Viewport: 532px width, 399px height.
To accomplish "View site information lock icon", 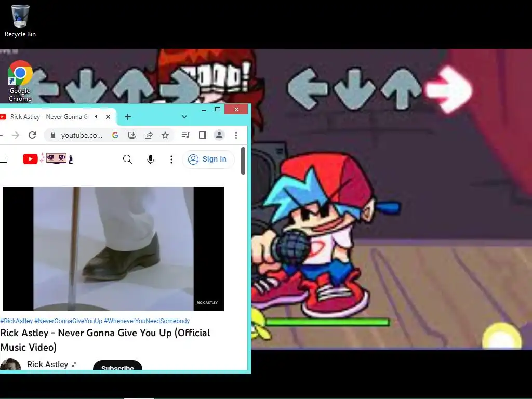I will [x=52, y=135].
